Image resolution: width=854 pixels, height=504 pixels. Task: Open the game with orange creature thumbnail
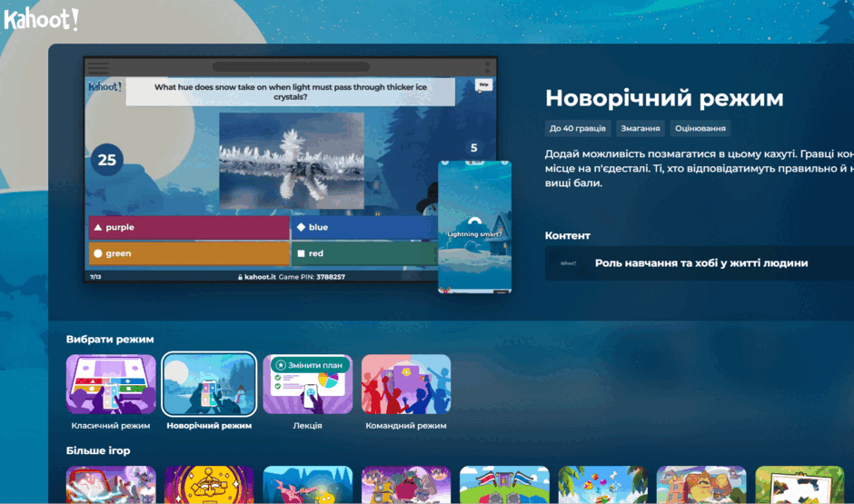pyautogui.click(x=701, y=484)
